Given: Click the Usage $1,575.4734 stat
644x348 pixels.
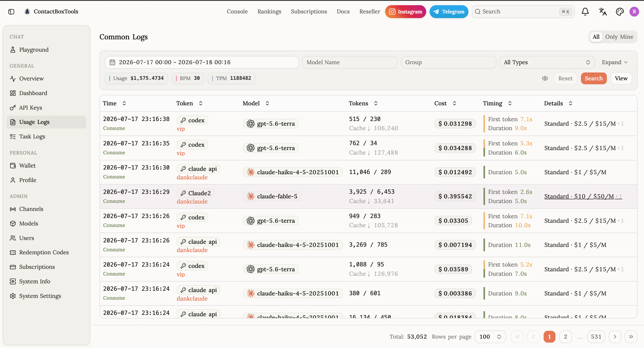Looking at the screenshot, I should (x=136, y=78).
